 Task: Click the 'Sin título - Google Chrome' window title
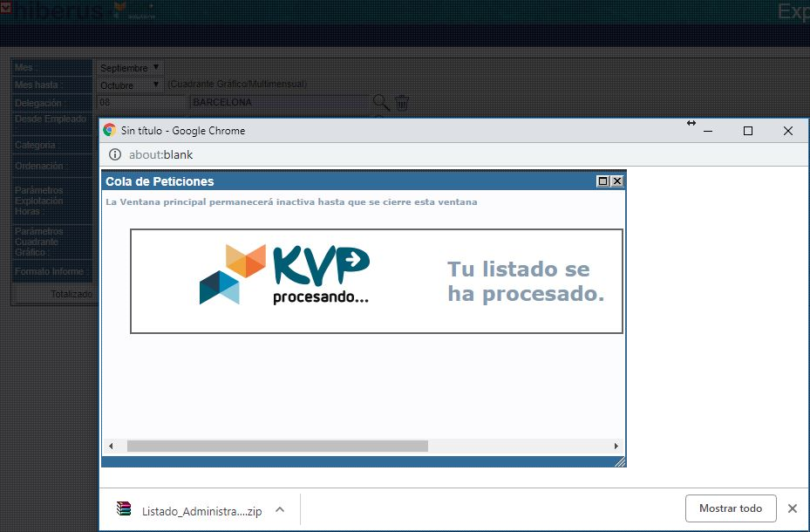coord(183,131)
